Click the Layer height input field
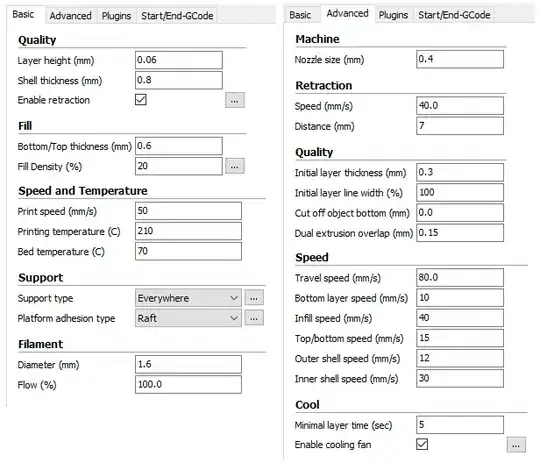The image size is (540, 463). (179, 60)
